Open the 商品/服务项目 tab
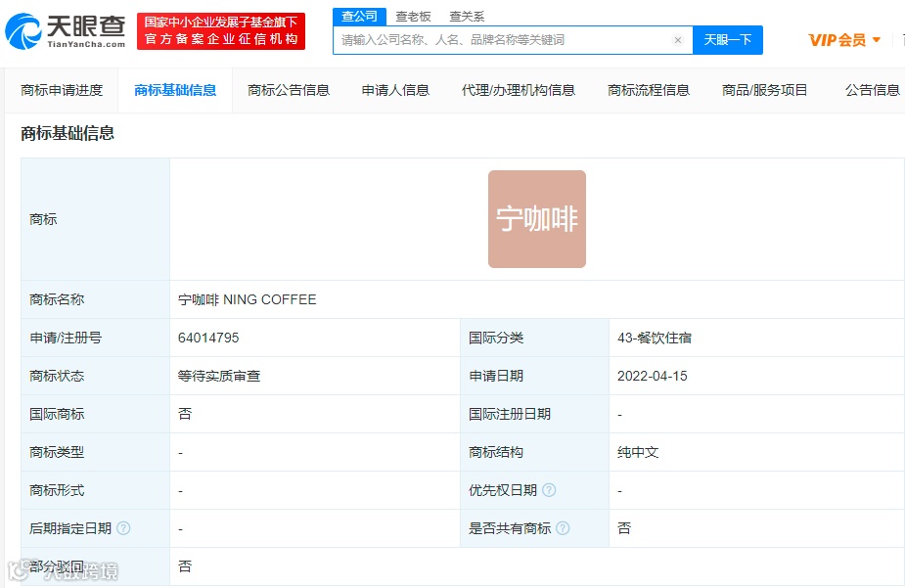The image size is (905, 588). [764, 90]
